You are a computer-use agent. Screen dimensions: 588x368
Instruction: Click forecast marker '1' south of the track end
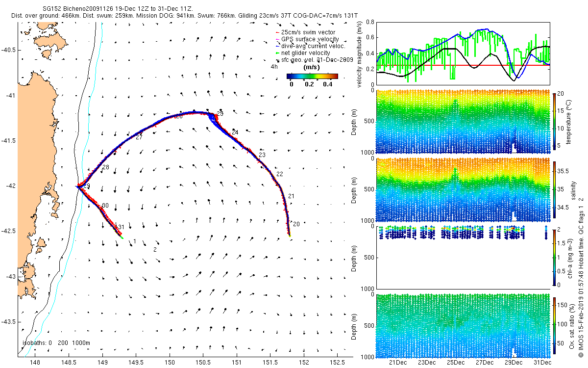pos(134,241)
